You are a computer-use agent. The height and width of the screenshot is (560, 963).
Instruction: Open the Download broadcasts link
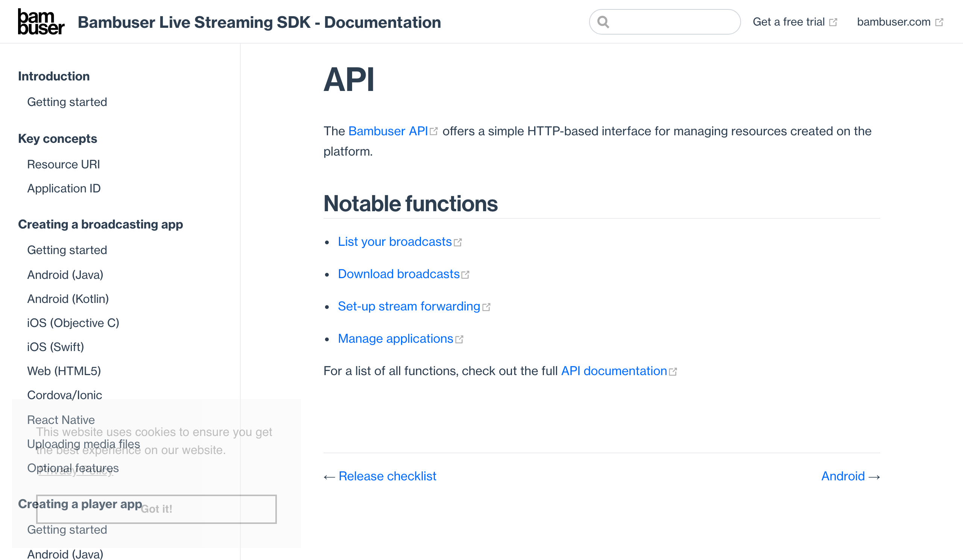[x=399, y=274]
